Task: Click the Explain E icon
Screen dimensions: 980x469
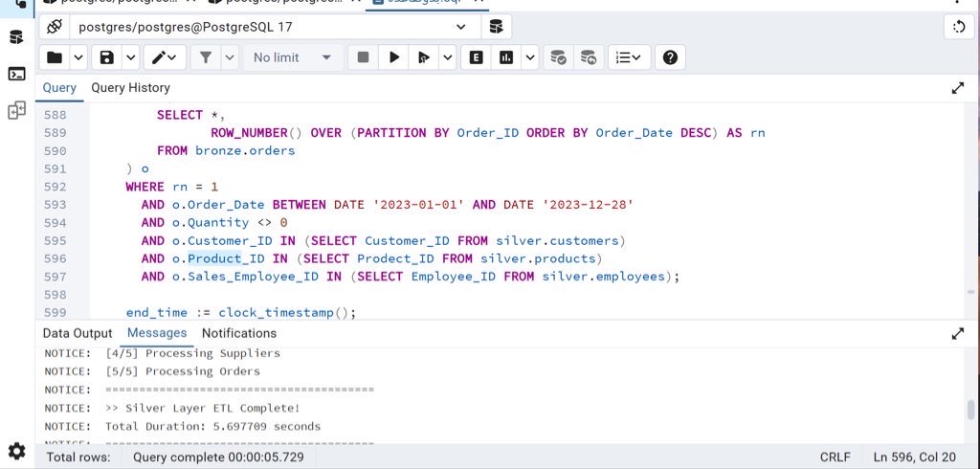Action: click(477, 57)
